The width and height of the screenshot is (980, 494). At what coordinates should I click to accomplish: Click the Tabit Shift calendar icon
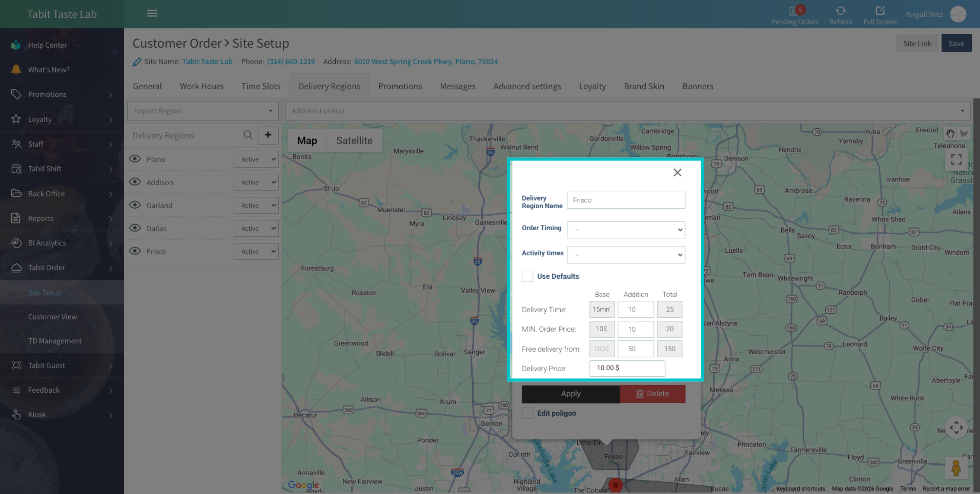pos(16,169)
